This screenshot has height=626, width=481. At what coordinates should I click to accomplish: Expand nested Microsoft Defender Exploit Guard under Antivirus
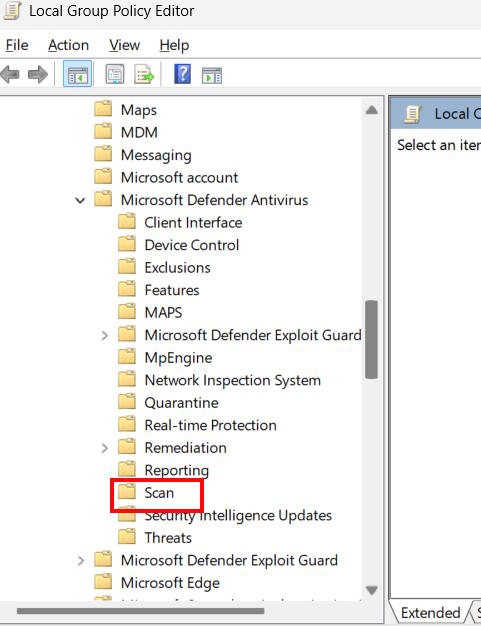104,335
